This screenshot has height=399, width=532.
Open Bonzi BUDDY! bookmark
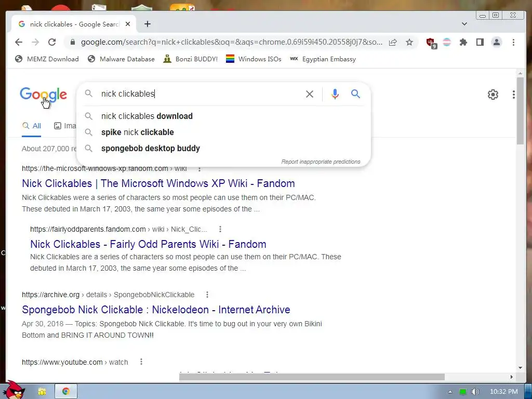[190, 59]
